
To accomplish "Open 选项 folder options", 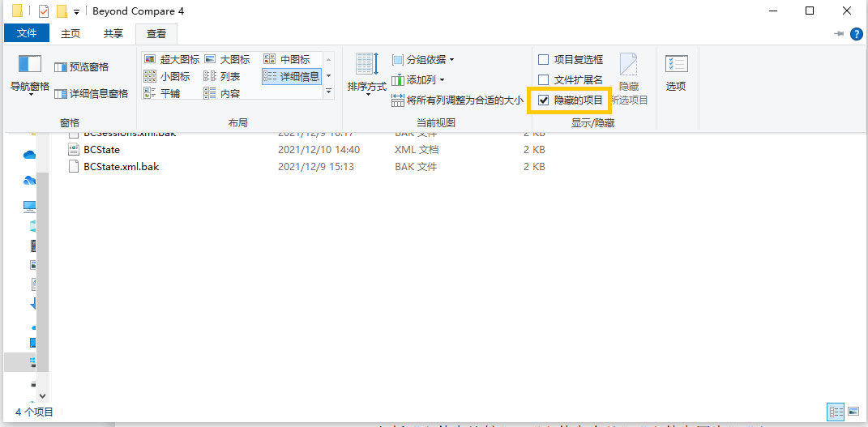I will click(x=676, y=73).
